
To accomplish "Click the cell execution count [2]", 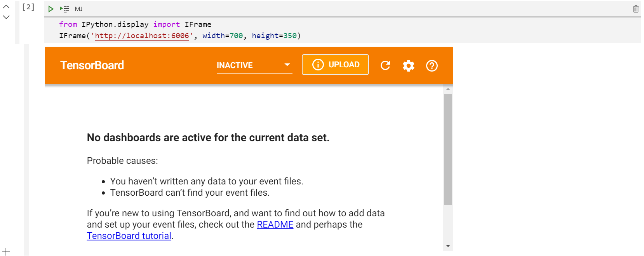I will (28, 7).
